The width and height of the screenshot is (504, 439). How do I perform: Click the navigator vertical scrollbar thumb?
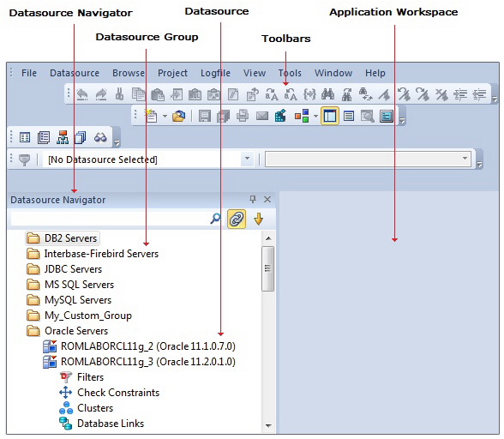tap(267, 269)
